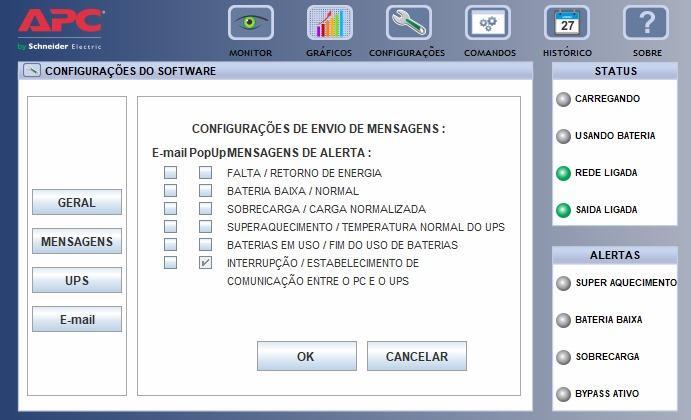Click the Sobrecarga alert indicator
The width and height of the screenshot is (691, 420).
pos(563,357)
